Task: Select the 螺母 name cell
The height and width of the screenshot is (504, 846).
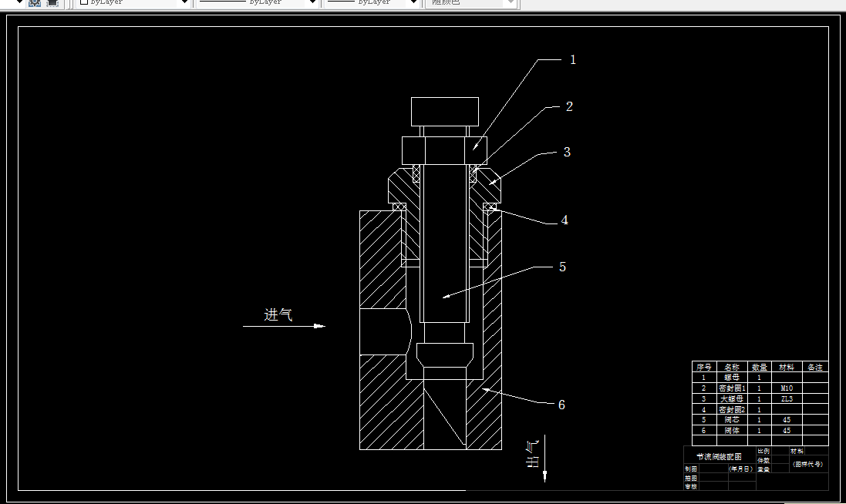Action: click(x=732, y=378)
